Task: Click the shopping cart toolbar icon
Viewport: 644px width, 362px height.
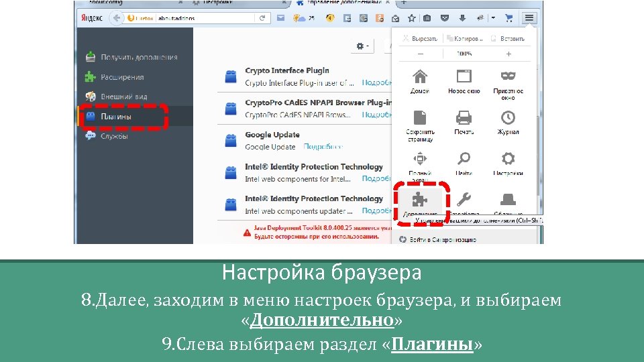Action: click(509, 18)
